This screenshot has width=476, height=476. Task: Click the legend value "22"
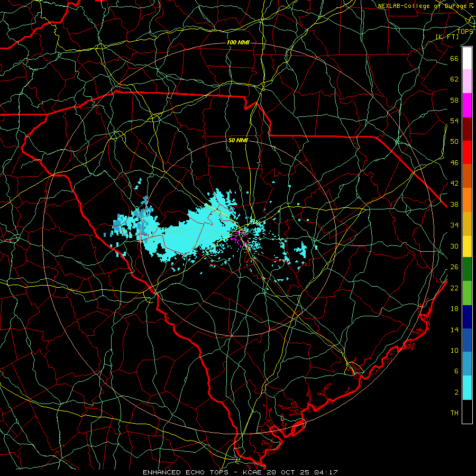454,288
